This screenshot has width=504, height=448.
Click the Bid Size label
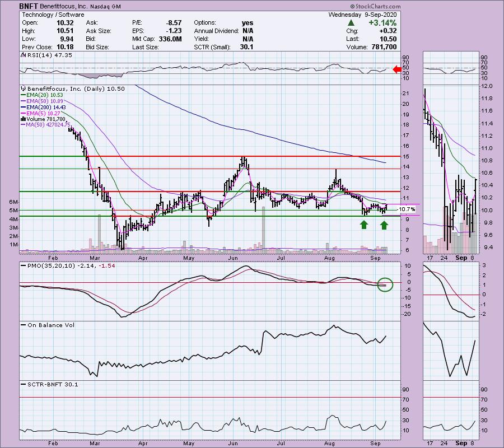98,47
